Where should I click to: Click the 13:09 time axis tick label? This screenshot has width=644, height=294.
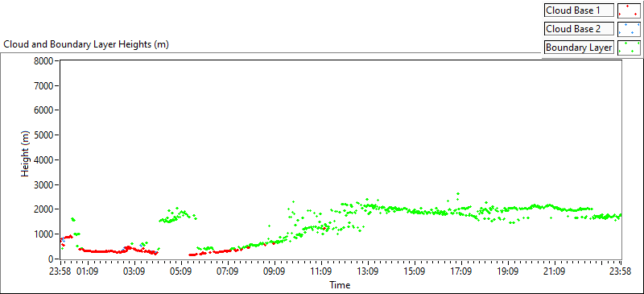368,271
